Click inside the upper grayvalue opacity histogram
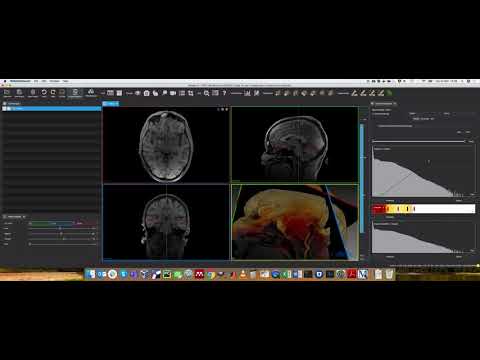The height and width of the screenshot is (360, 480). (x=423, y=172)
